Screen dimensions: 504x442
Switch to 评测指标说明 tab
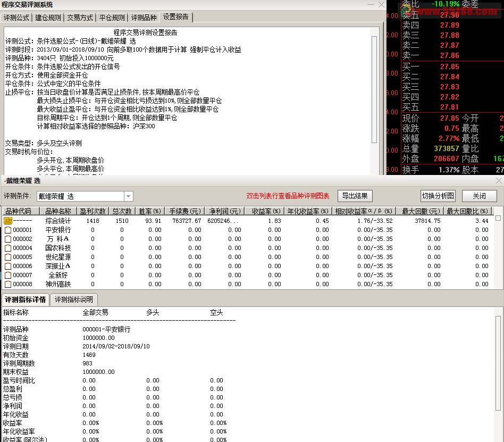point(74,299)
